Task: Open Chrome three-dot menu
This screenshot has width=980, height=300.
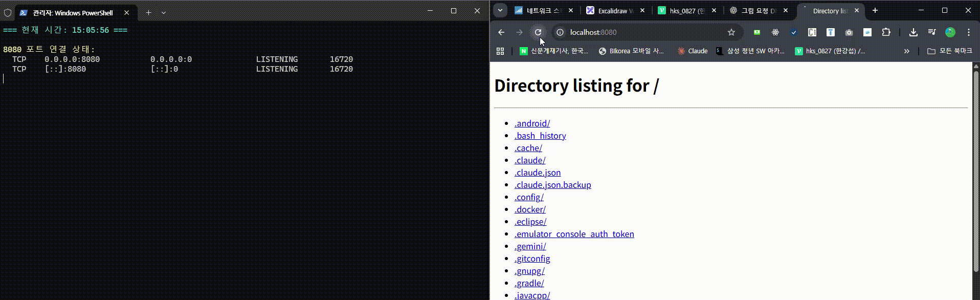Action: 969,32
